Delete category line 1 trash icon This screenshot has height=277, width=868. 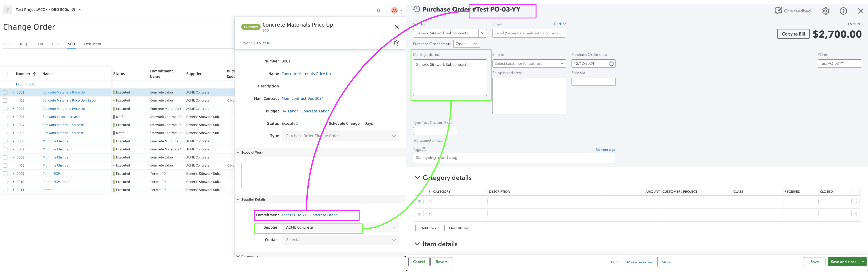click(x=855, y=202)
